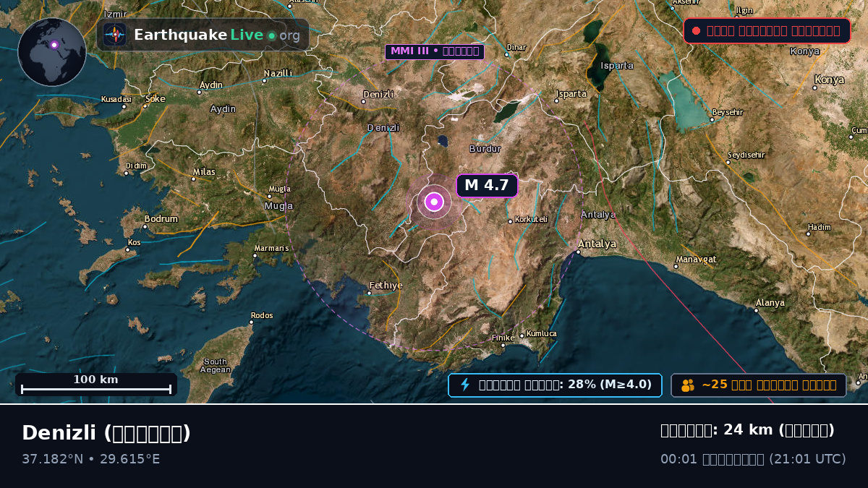The image size is (868, 488).
Task: Open the globe minimap thumbnail
Action: pyautogui.click(x=52, y=52)
